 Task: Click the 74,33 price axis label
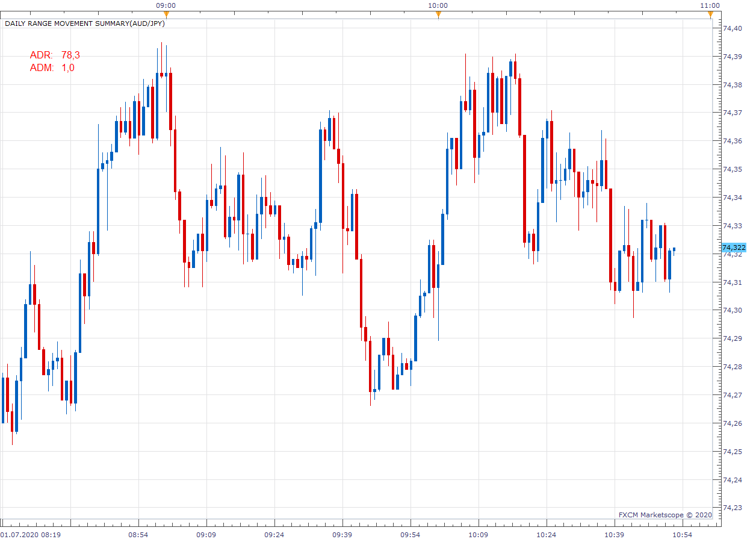click(732, 226)
